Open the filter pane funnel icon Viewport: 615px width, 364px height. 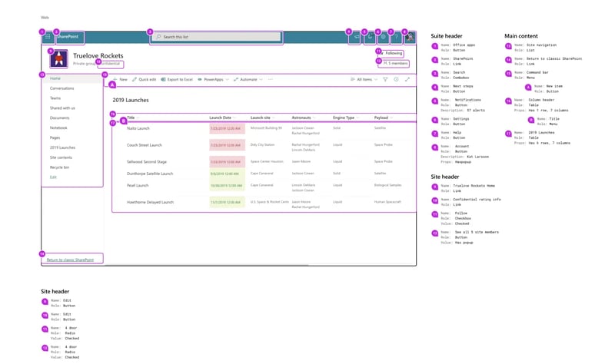tap(386, 79)
